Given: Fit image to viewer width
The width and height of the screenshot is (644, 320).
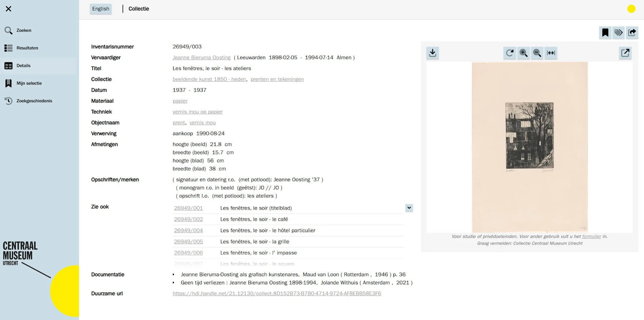Looking at the screenshot, I should point(551,53).
